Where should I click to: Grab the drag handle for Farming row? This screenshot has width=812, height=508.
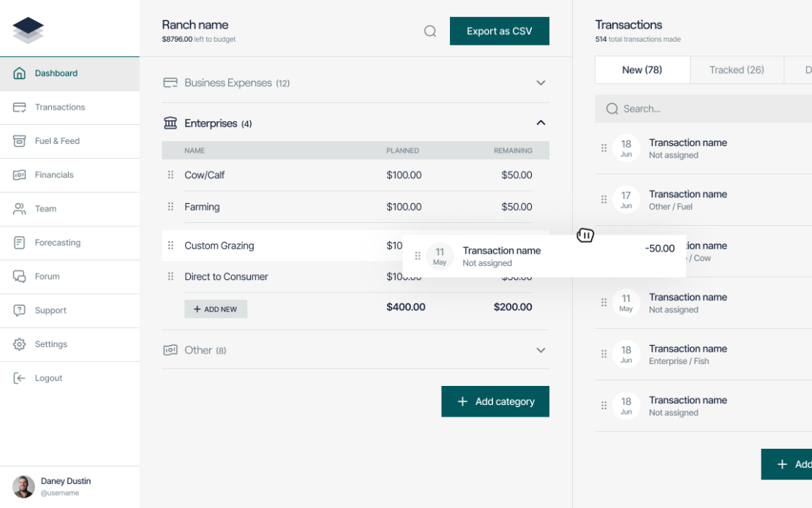tap(170, 207)
